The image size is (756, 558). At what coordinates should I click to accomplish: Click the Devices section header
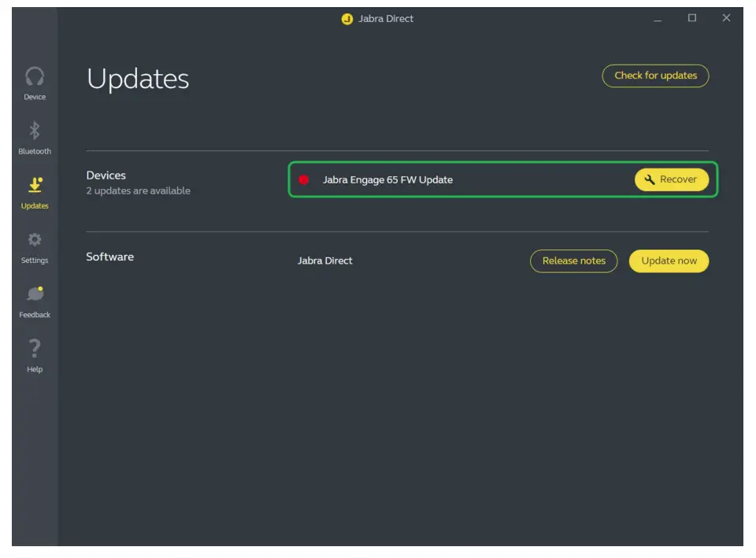[x=106, y=175]
